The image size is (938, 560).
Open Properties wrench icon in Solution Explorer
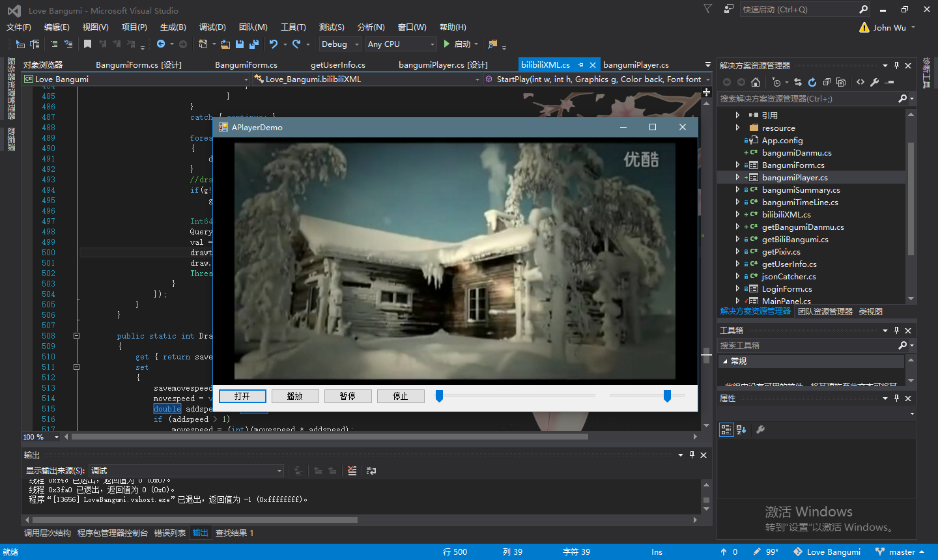click(875, 82)
